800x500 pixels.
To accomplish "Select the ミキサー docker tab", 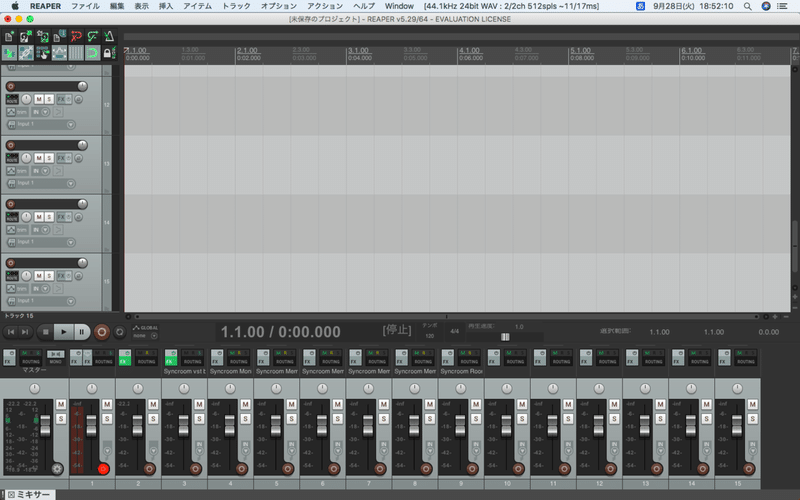I will [x=30, y=495].
